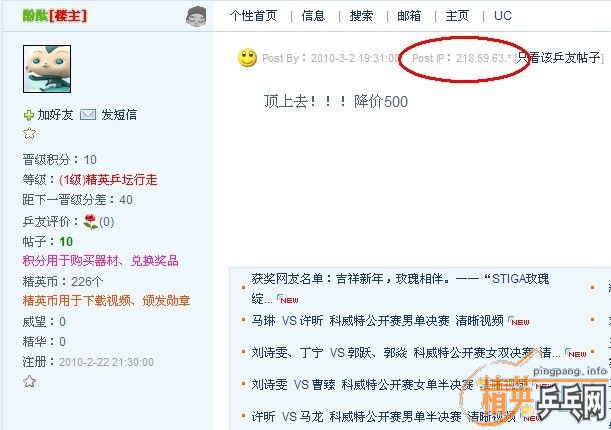611x430 pixels.
Task: Click the grey user-status face icon
Action: coord(196,16)
